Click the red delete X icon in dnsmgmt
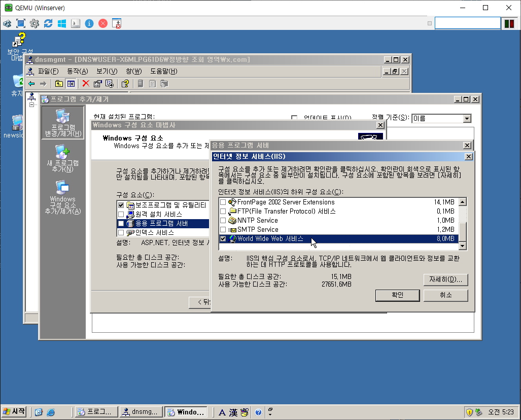 click(x=86, y=83)
